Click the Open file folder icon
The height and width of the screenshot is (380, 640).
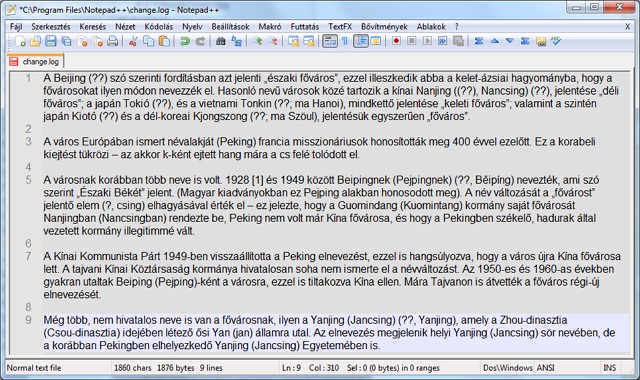[x=35, y=41]
